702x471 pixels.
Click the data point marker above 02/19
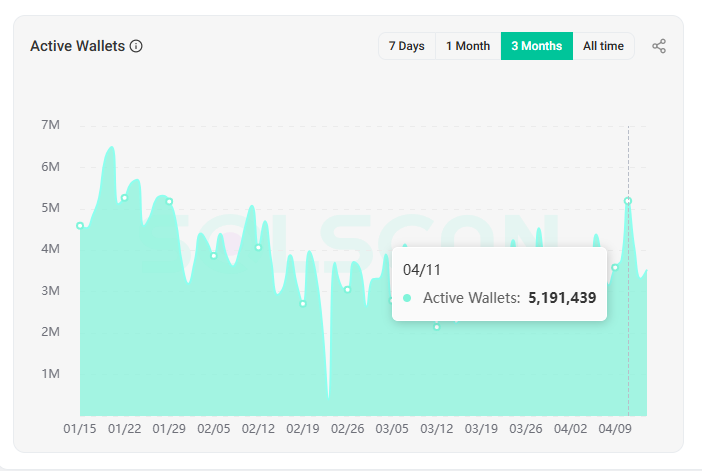(x=303, y=303)
